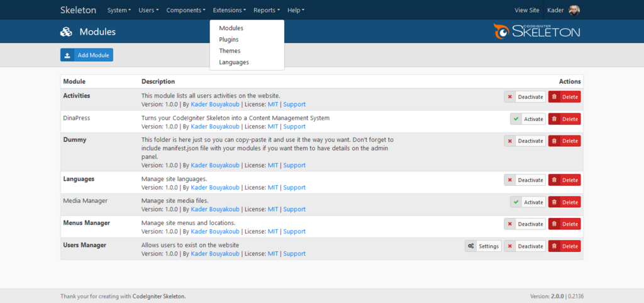Open the Reports dropdown menu
644x303 pixels.
267,10
